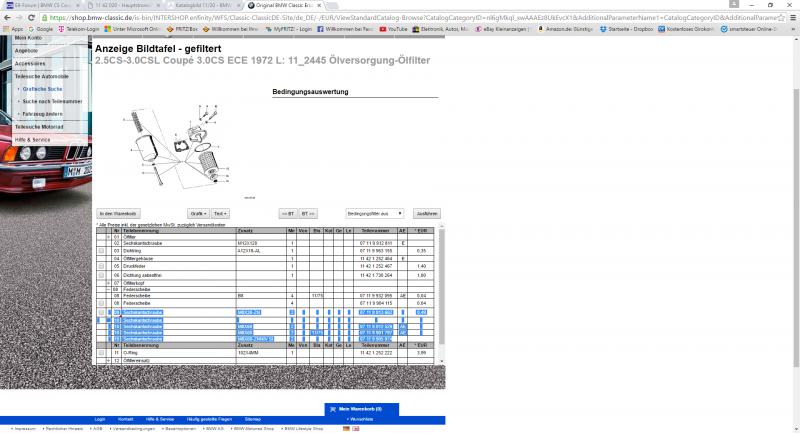Click the browser address bar URL
This screenshot has width=800, height=433.
(x=400, y=17)
